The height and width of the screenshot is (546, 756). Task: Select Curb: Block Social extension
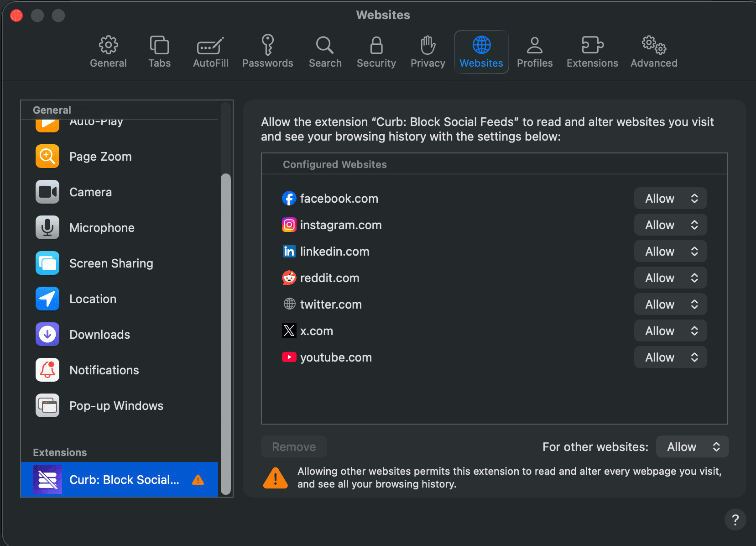(120, 479)
